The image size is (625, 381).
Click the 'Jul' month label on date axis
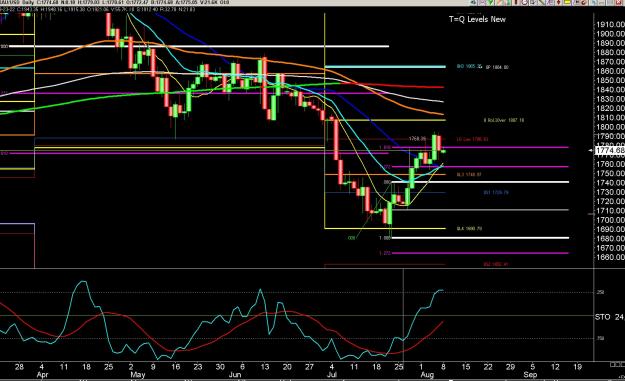332,375
